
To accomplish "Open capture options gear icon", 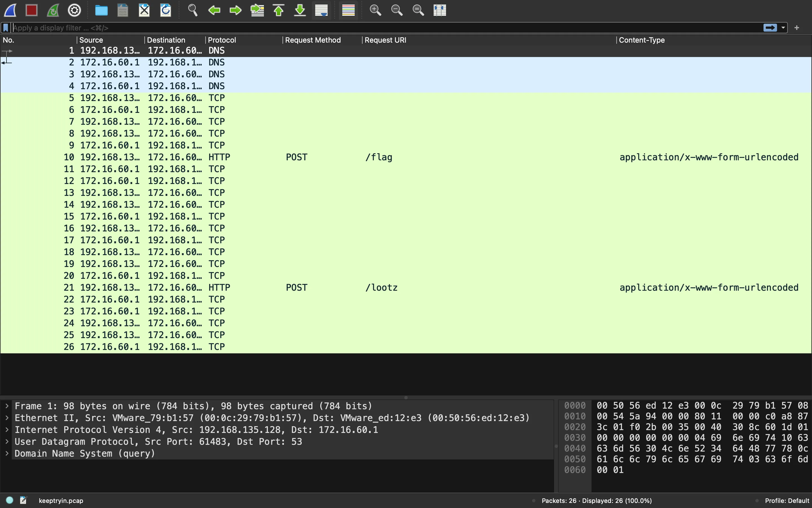I will coord(74,10).
